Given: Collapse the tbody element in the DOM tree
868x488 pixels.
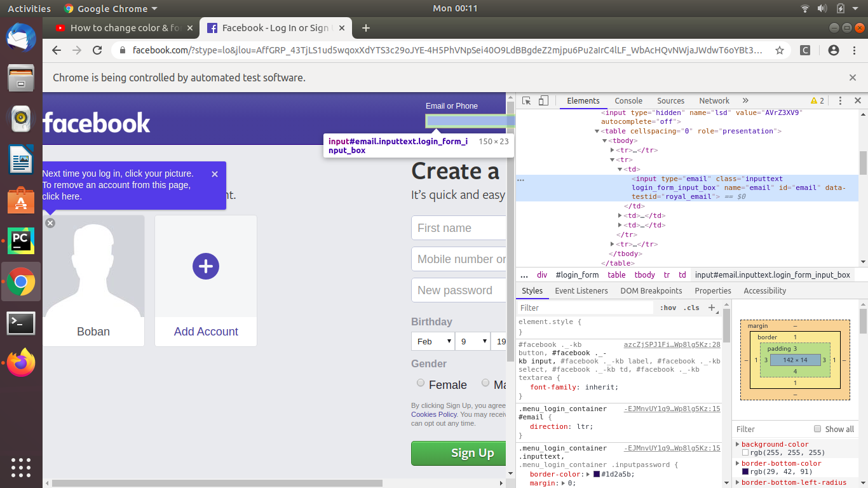Looking at the screenshot, I should (605, 140).
